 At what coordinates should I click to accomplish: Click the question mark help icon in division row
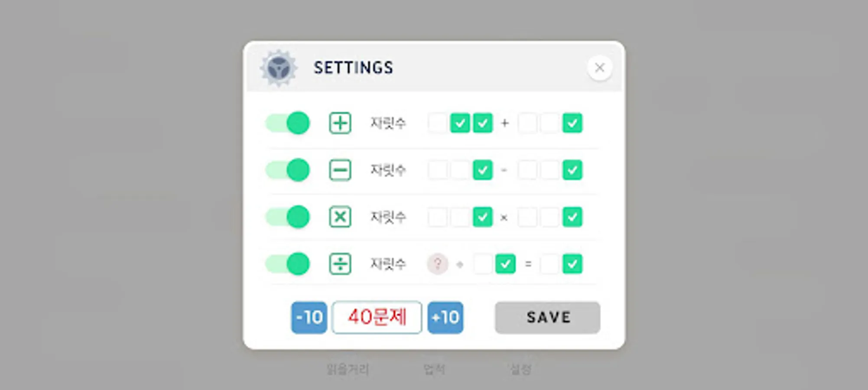coord(438,263)
